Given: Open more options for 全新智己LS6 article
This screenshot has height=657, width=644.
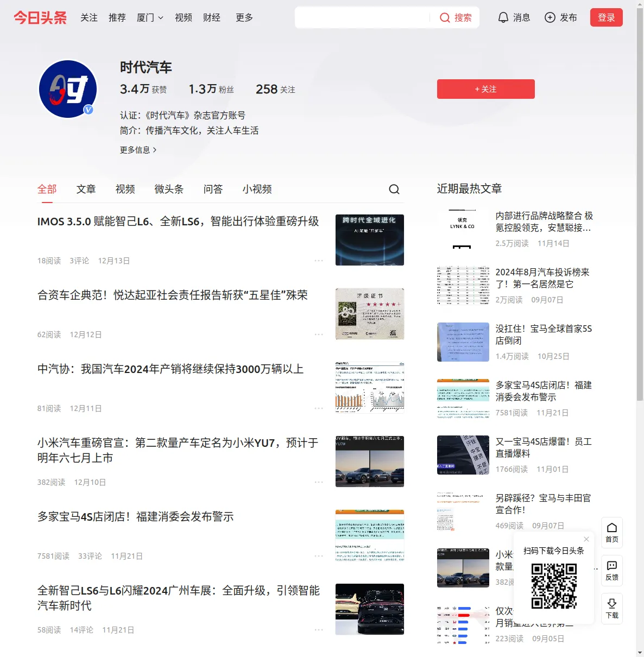Looking at the screenshot, I should point(319,630).
